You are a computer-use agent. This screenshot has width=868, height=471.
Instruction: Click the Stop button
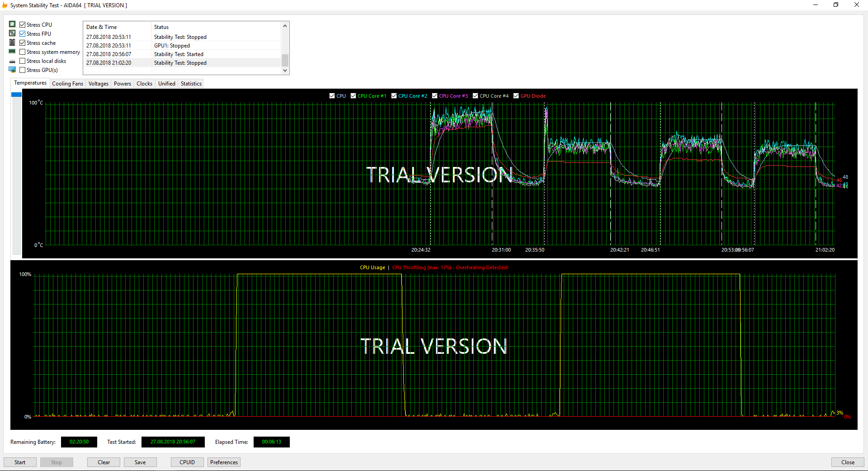57,462
